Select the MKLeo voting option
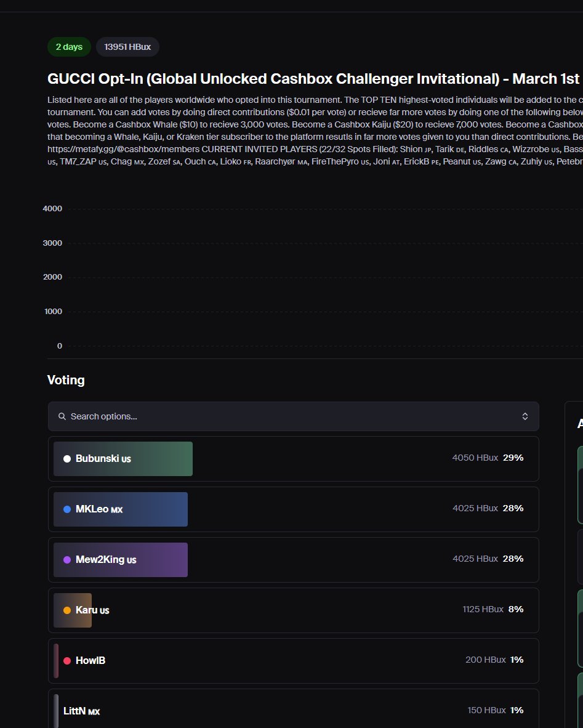Viewport: 583px width, 728px height. 294,509
